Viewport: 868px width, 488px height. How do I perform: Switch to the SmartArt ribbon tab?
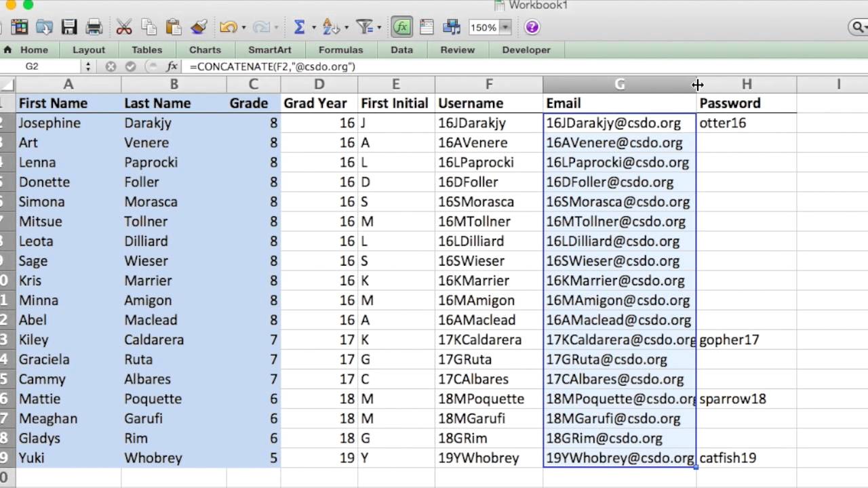coord(270,49)
